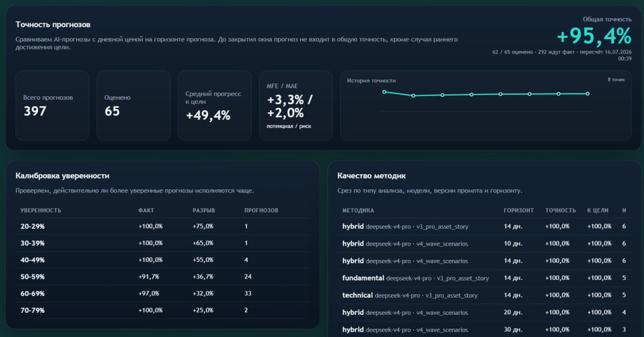Click first data point on accuracy history chart
Image resolution: width=644 pixels, height=337 pixels.
[384, 92]
